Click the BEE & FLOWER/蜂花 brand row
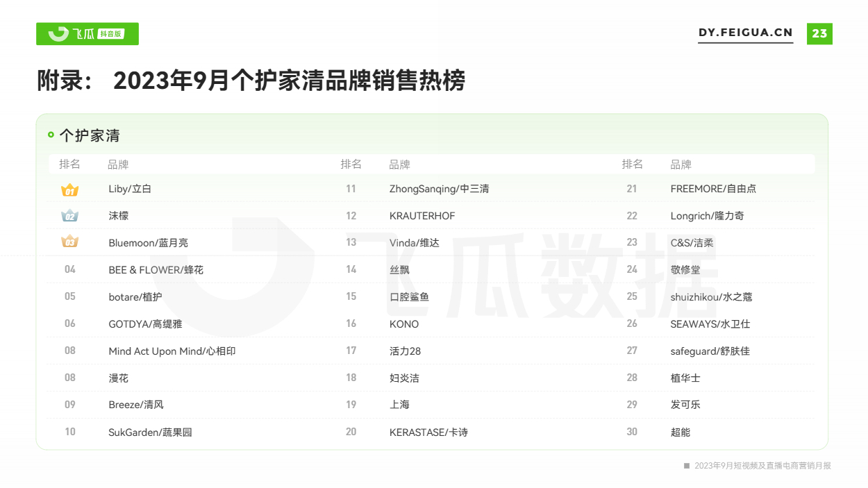Viewport: 868px width, 488px height. pos(156,270)
